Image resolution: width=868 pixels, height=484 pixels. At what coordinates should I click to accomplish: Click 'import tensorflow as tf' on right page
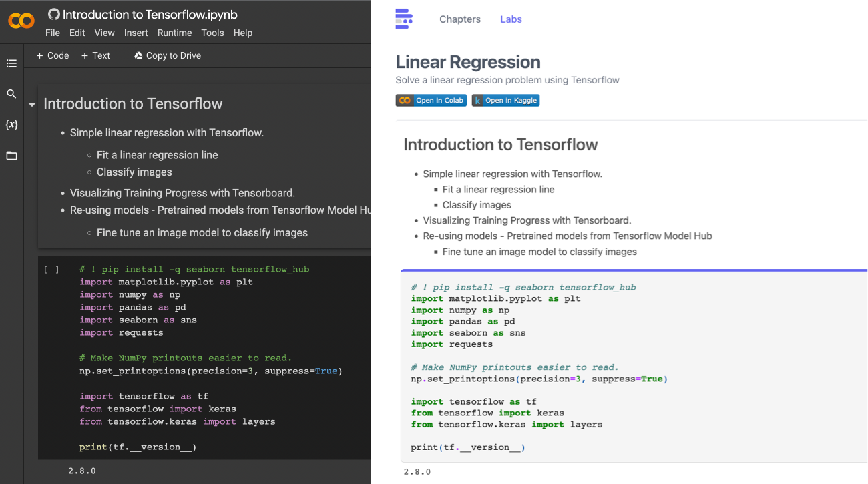(473, 401)
